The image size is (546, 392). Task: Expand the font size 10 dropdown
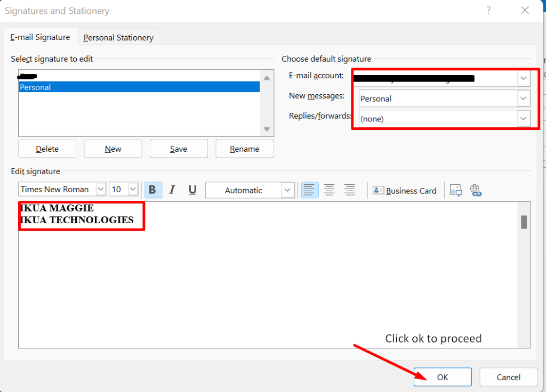pyautogui.click(x=133, y=190)
